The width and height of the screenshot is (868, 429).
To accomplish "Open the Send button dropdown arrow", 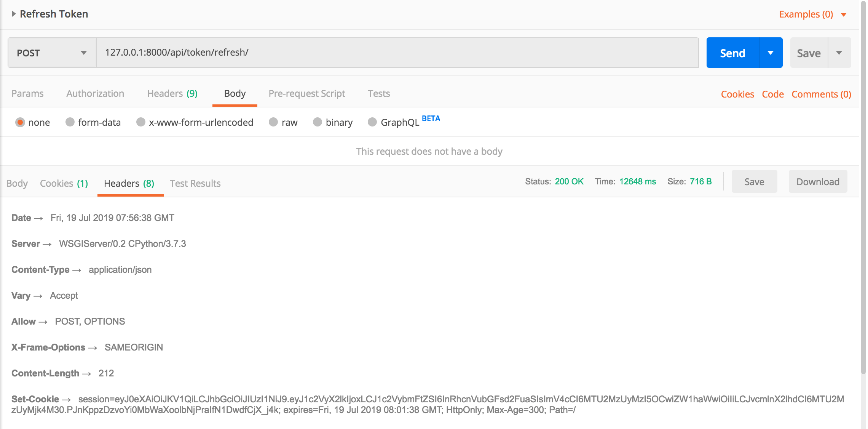I will 771,53.
